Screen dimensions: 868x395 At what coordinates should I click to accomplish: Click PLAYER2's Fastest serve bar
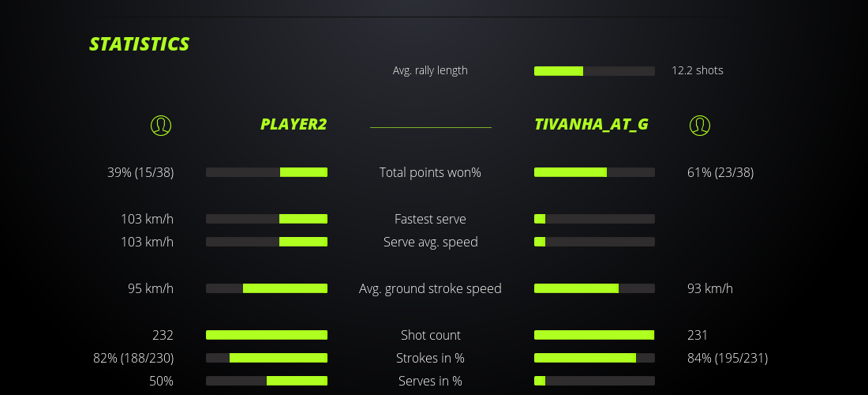267,219
